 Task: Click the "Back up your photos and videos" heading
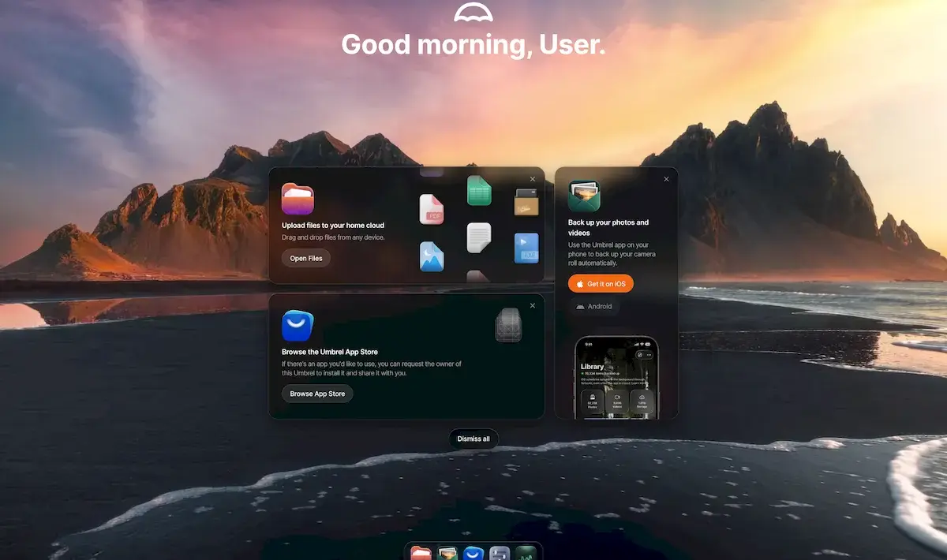(608, 228)
